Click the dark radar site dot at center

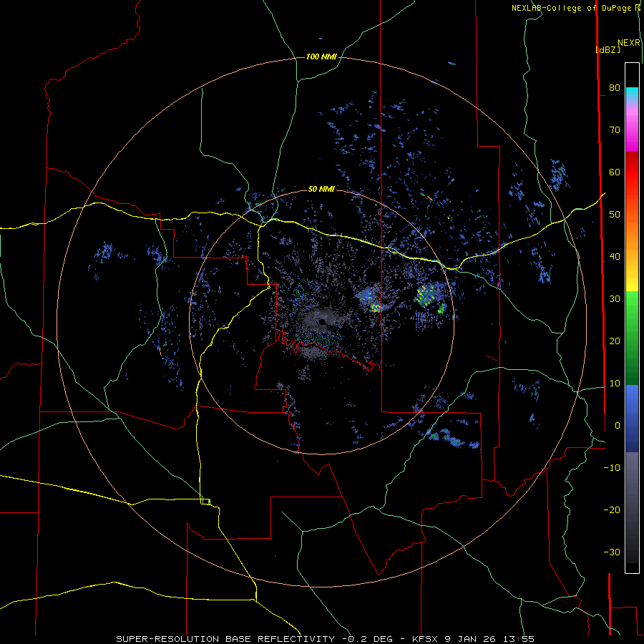point(321,321)
